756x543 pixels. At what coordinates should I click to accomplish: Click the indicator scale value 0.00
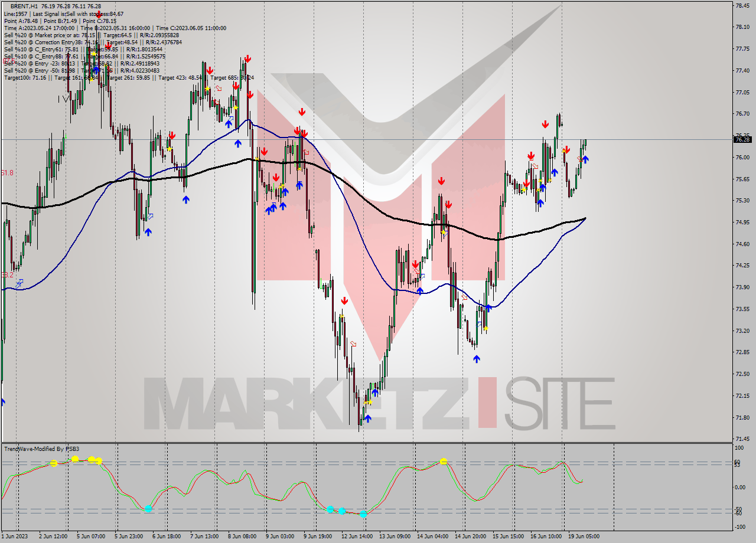(740, 488)
